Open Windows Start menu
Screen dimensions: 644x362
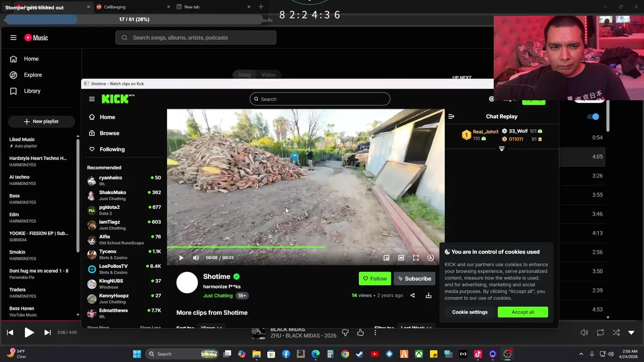(x=137, y=354)
